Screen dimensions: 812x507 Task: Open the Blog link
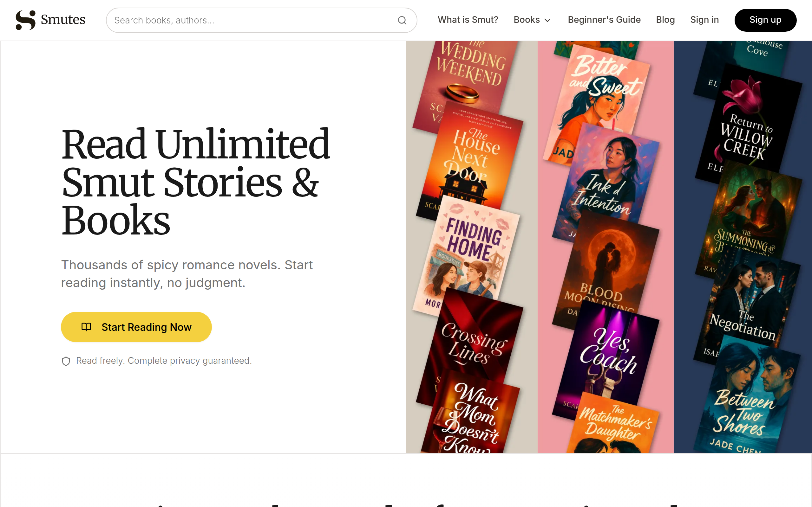[x=665, y=20]
